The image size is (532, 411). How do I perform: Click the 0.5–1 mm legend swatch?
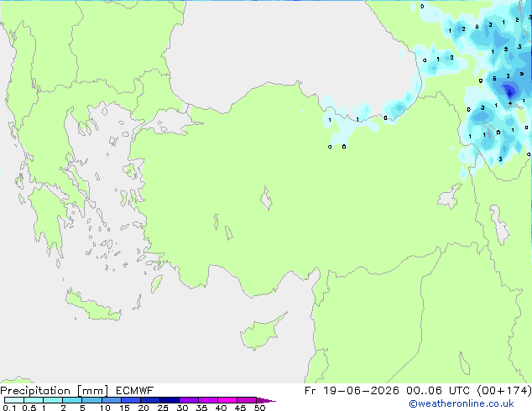click(x=34, y=400)
